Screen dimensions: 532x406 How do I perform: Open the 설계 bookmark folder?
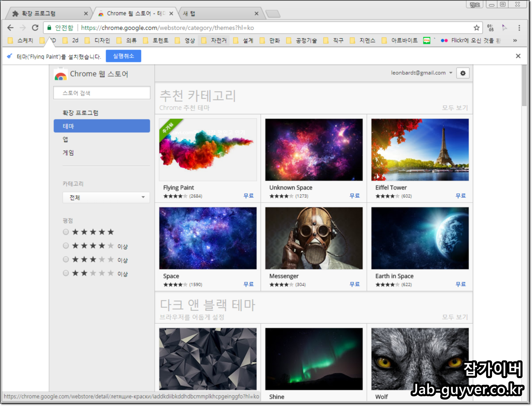243,41
